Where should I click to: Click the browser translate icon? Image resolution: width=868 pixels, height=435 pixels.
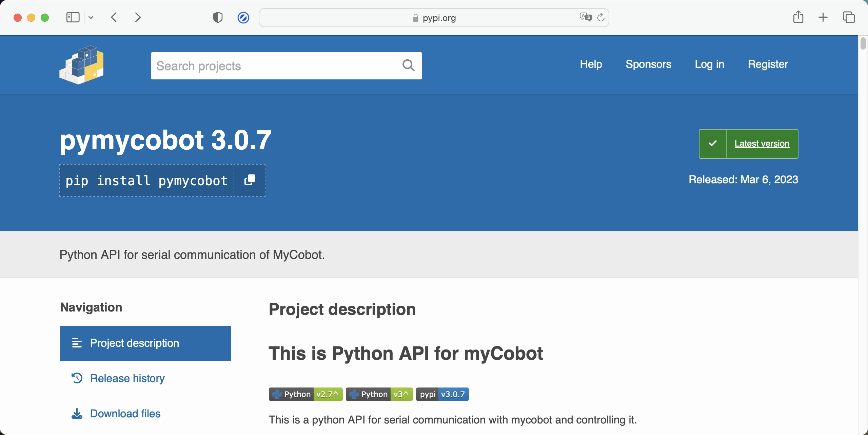pos(586,17)
